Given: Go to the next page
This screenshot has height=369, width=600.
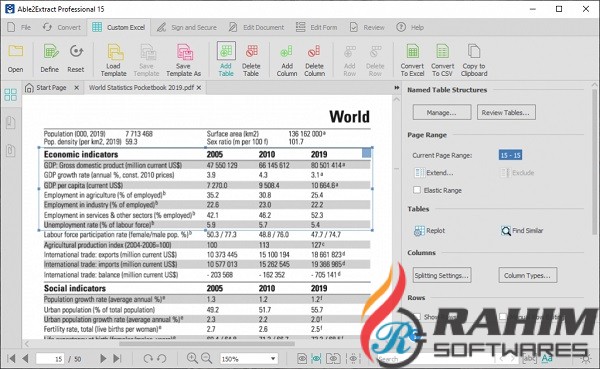Looking at the screenshot, I should click(103, 358).
